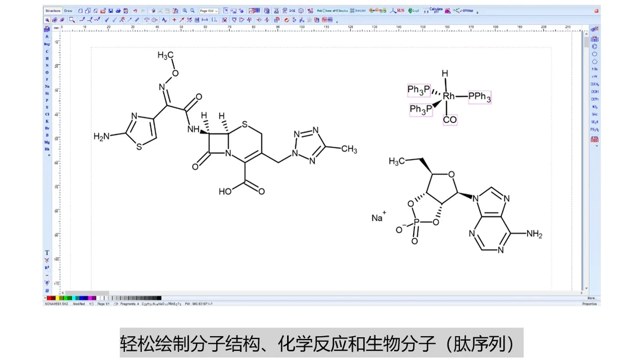
Task: Undo the last action
Action: [135, 11]
